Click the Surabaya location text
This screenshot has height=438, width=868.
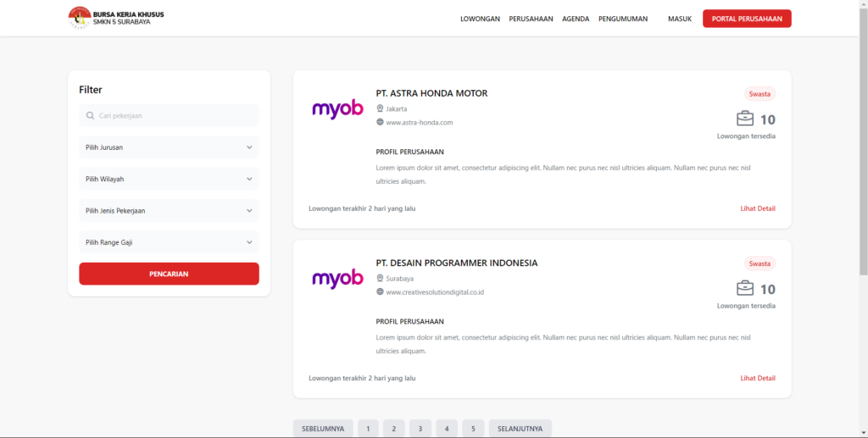point(400,279)
